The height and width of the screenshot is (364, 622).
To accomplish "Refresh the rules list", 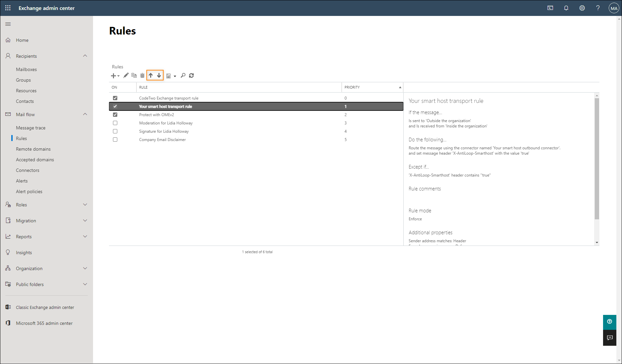I will (191, 75).
